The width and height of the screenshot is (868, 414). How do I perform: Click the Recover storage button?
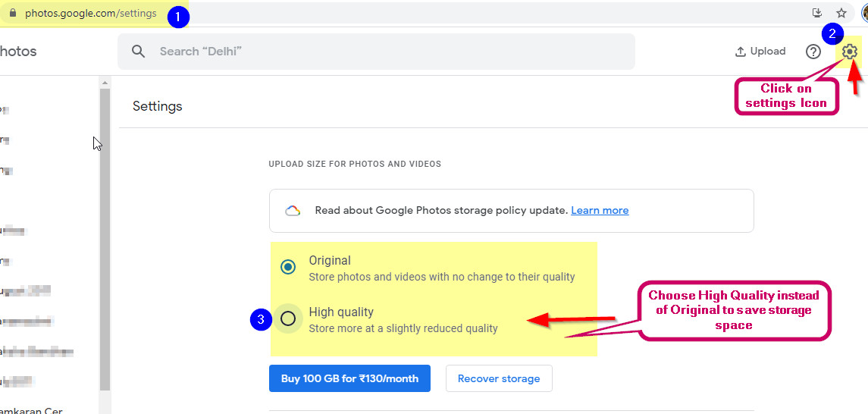click(499, 378)
